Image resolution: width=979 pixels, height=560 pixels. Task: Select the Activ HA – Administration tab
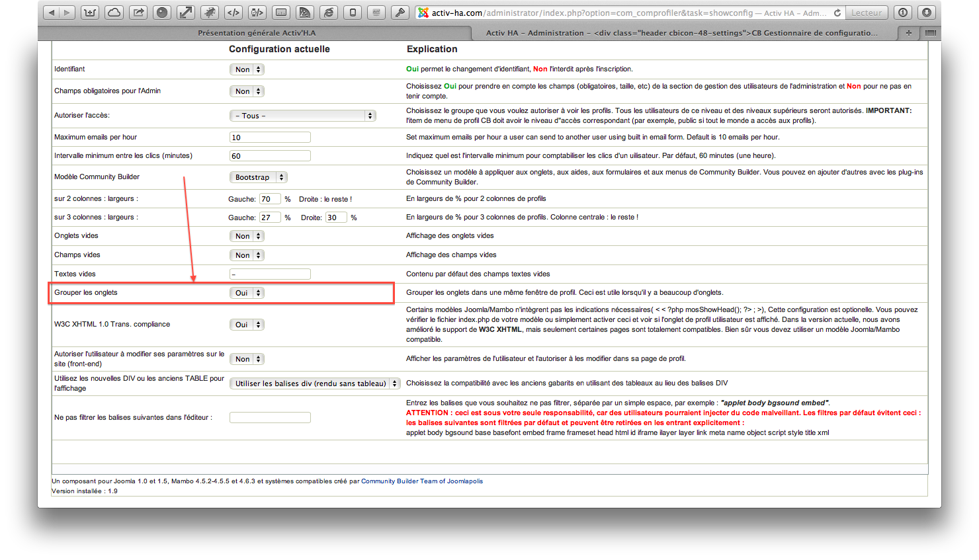(x=681, y=32)
